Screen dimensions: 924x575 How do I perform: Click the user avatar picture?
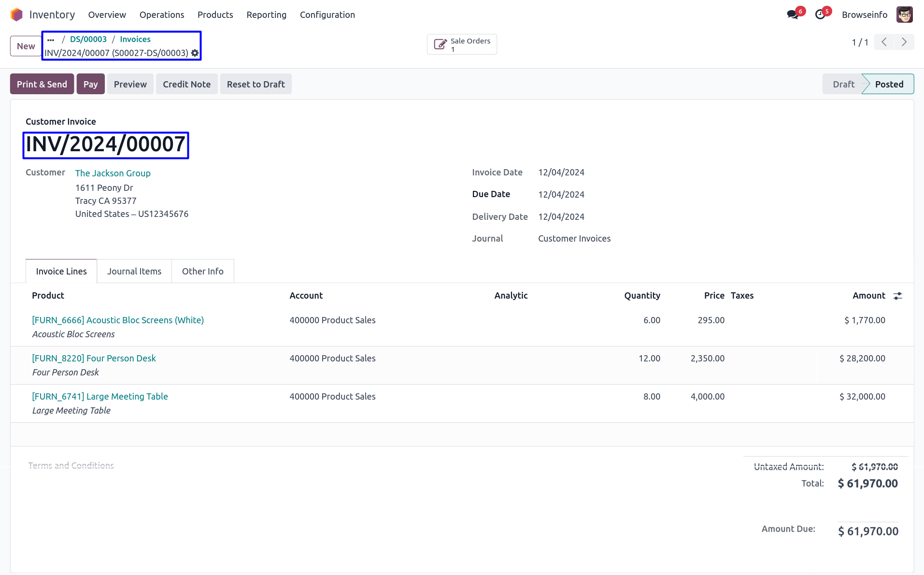(x=904, y=15)
